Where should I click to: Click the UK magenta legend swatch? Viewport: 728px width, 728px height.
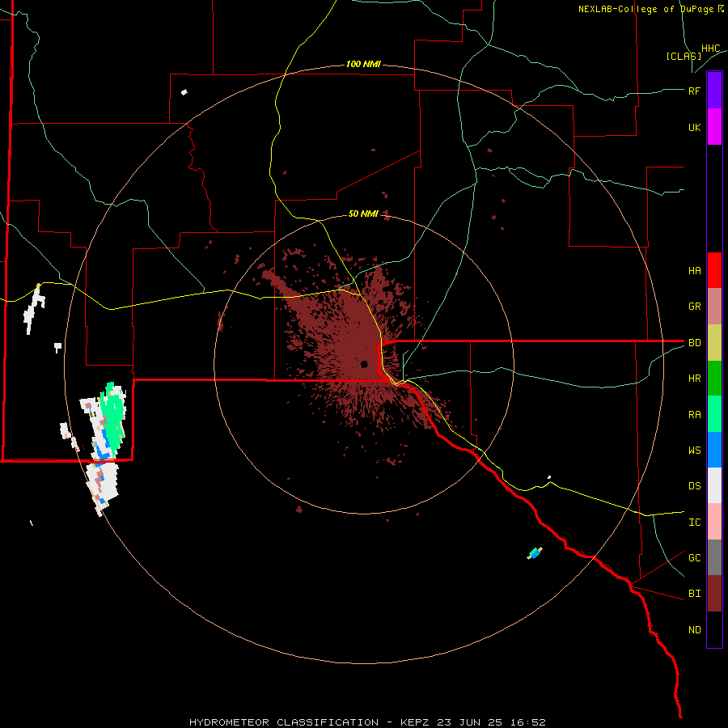point(714,127)
